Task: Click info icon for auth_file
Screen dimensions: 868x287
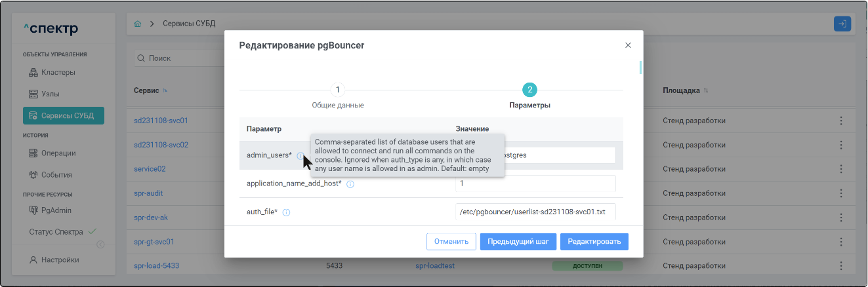Action: pyautogui.click(x=286, y=212)
